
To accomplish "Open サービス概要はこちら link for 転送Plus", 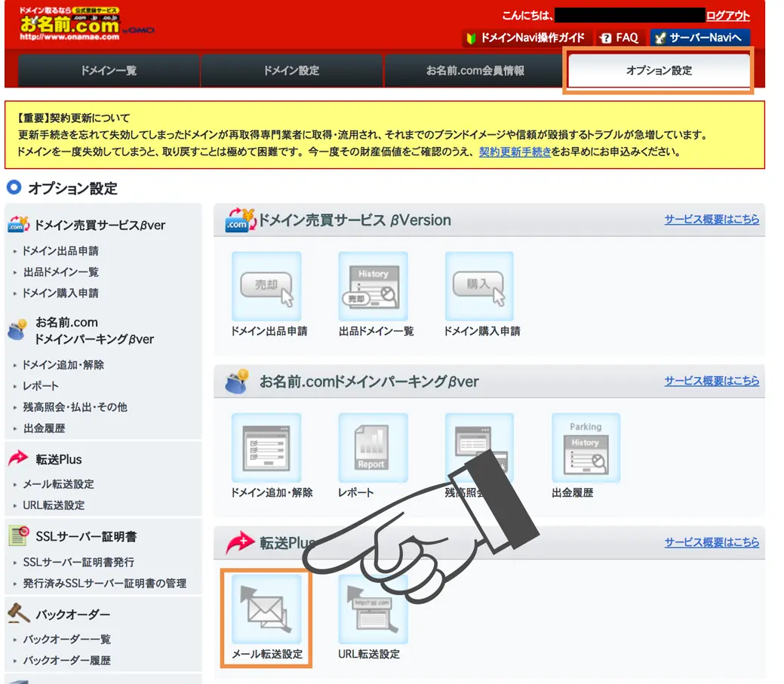I will 712,542.
